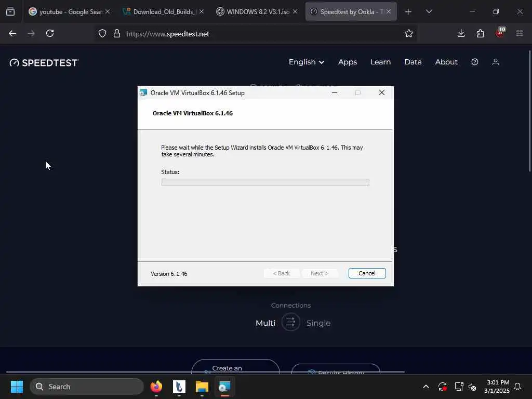Click the Create an Account button

pyautogui.click(x=235, y=367)
